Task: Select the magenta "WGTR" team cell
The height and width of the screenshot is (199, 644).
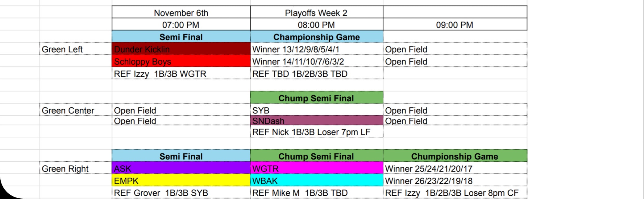Action: point(316,169)
